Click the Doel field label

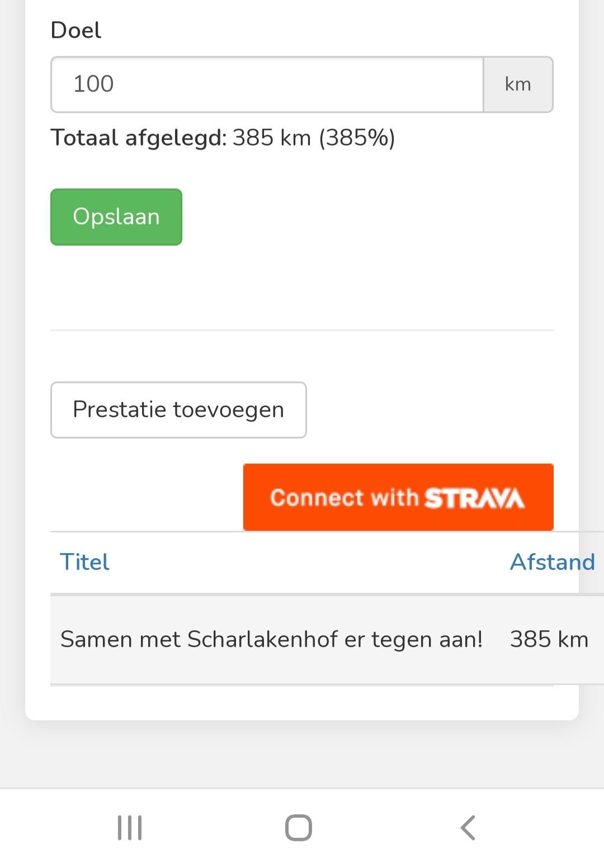pyautogui.click(x=76, y=30)
